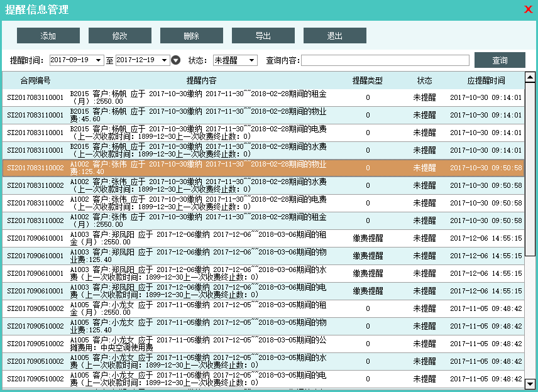Click the 添加 (Add) button
538x392 pixels.
point(48,36)
